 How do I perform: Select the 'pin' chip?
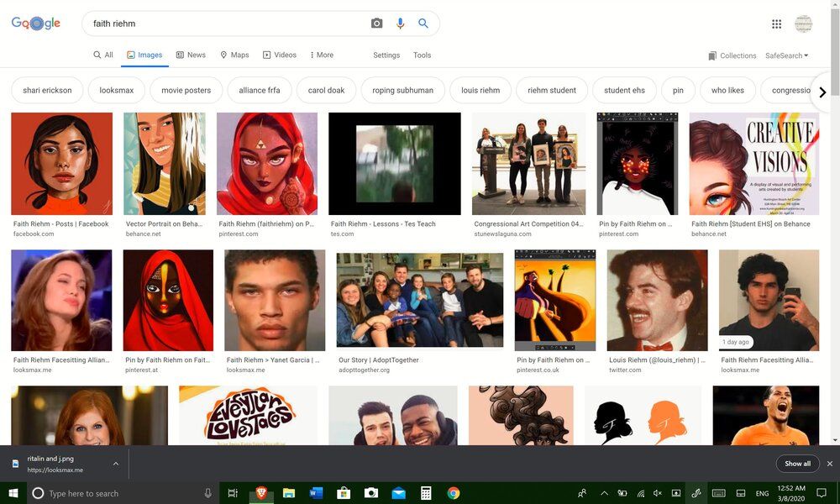coord(678,91)
